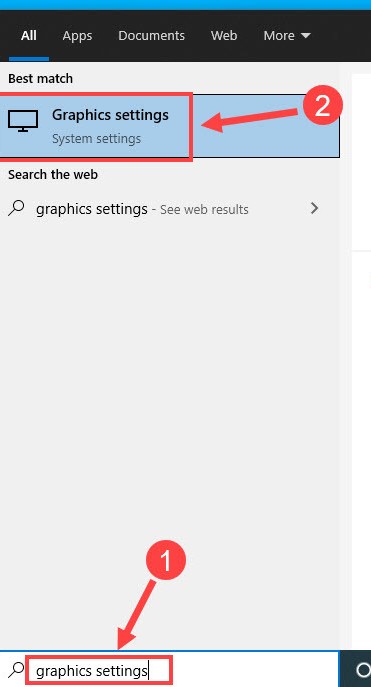The height and width of the screenshot is (687, 371).
Task: Click the System settings subtitle text
Action: click(96, 139)
